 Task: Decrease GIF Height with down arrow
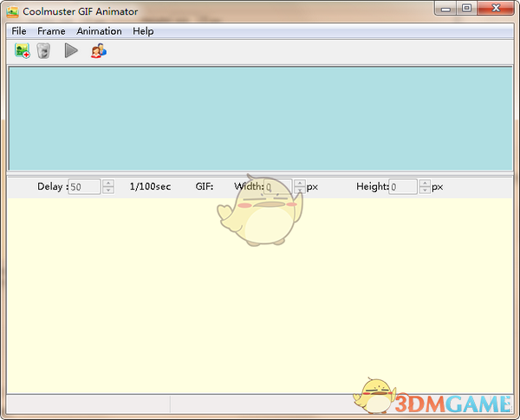(x=425, y=191)
